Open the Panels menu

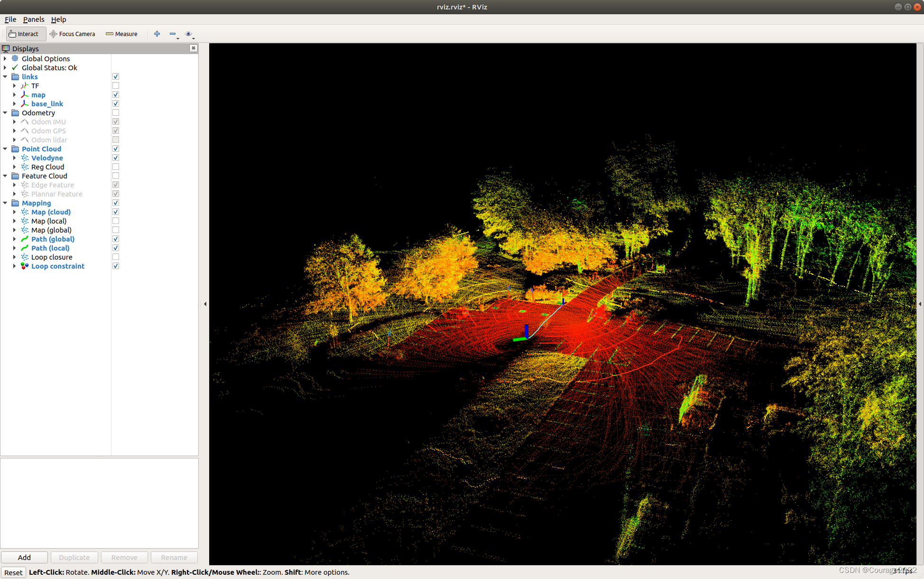click(x=34, y=19)
